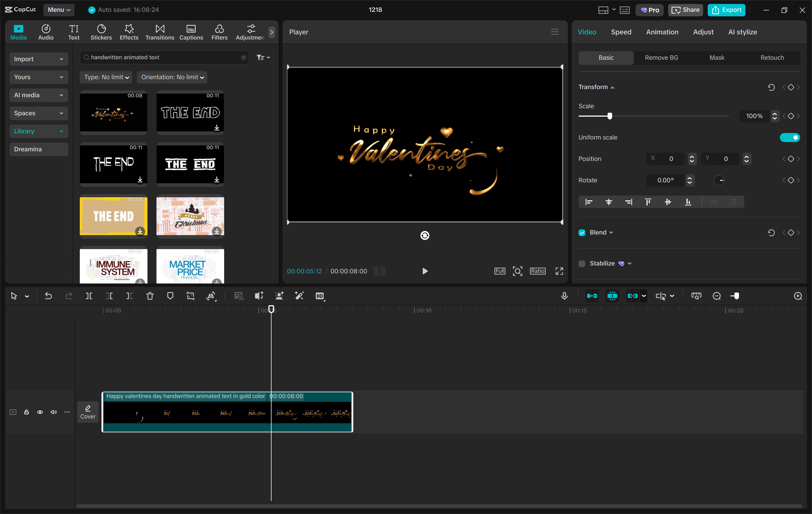
Task: Open the Menu dropdown
Action: (x=59, y=10)
